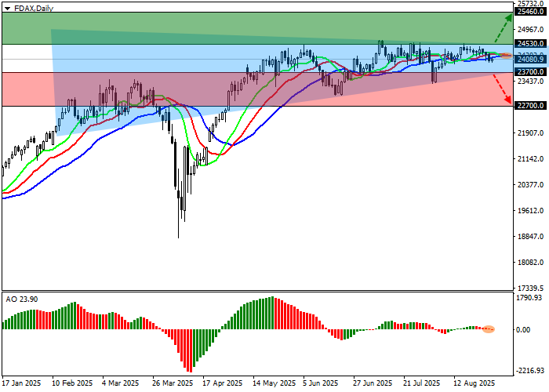This screenshot has width=549, height=392.
Task: Click the FDAX,Daily chart title
Action: point(34,8)
